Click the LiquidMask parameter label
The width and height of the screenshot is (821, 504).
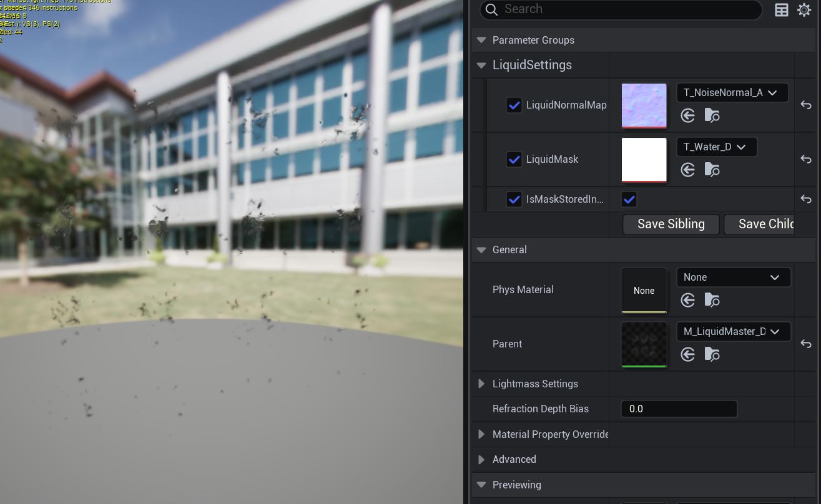[x=552, y=160]
